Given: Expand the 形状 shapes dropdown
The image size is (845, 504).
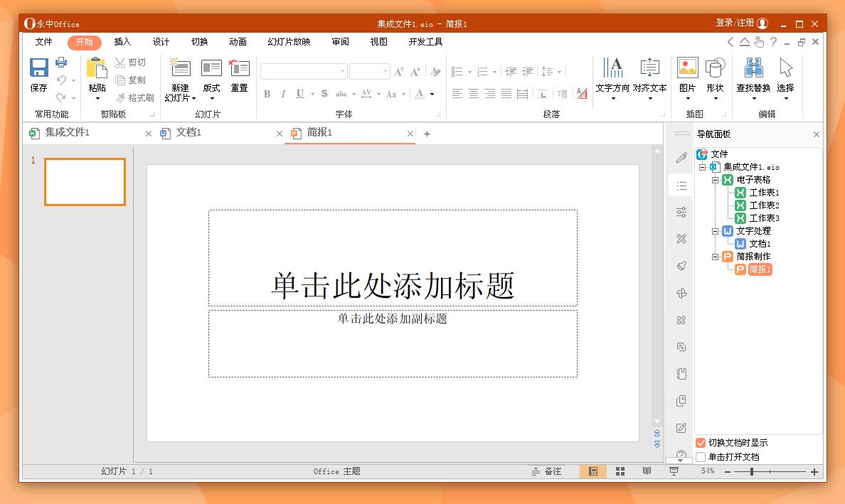Looking at the screenshot, I should point(715,99).
